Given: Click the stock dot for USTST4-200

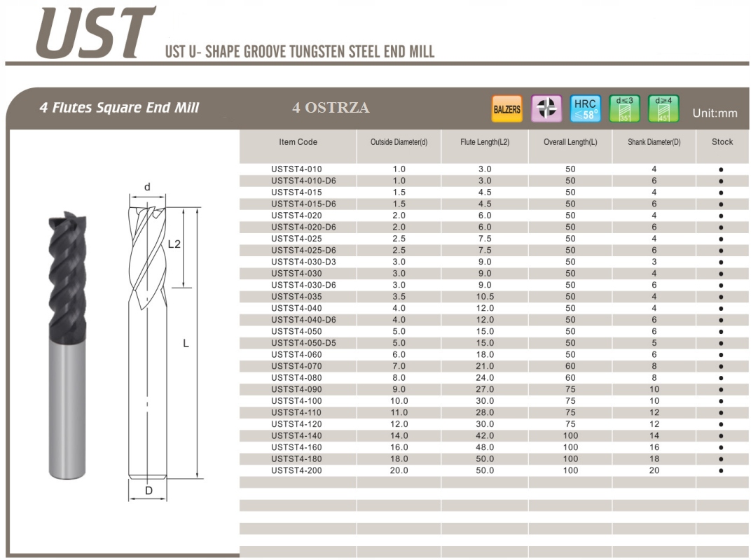Looking at the screenshot, I should (721, 472).
